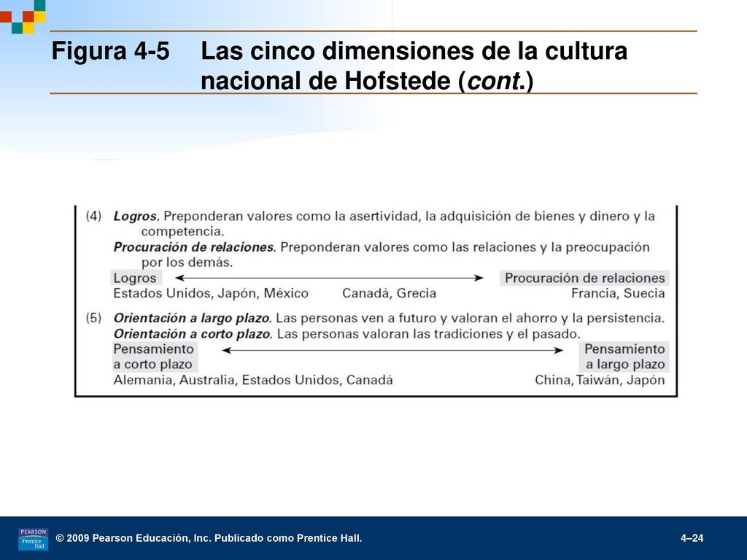Click the bold 'Orientación a largo plazo.' term

coord(193,318)
